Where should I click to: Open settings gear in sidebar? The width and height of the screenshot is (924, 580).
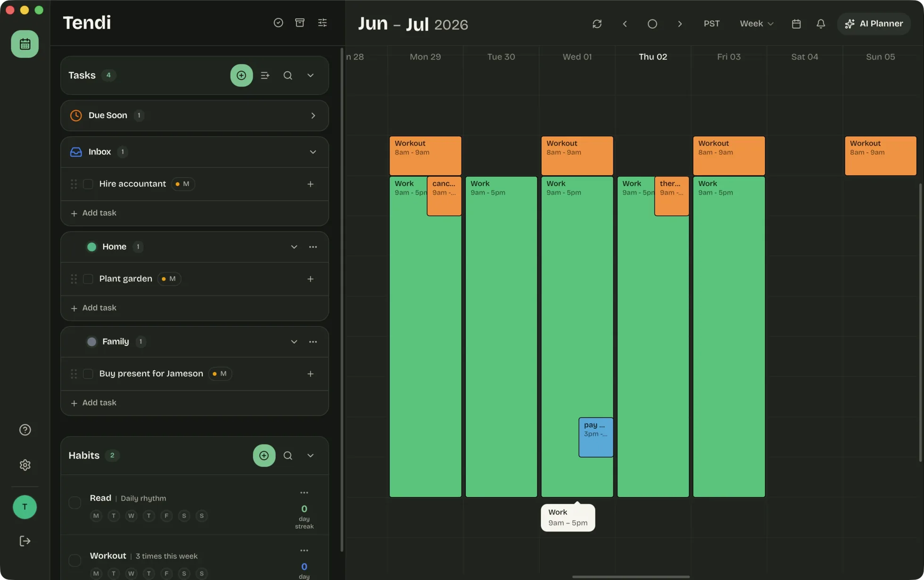coord(25,465)
